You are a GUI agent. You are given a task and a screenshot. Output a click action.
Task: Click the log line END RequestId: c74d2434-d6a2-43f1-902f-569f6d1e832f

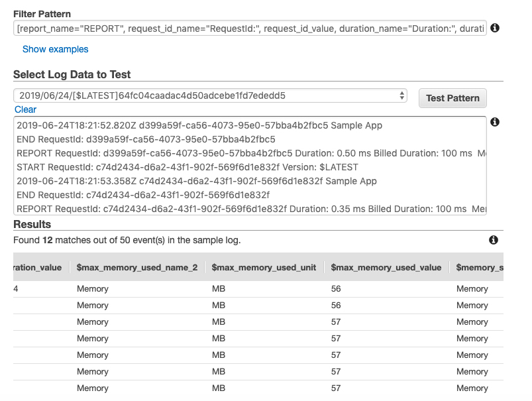[x=143, y=196]
